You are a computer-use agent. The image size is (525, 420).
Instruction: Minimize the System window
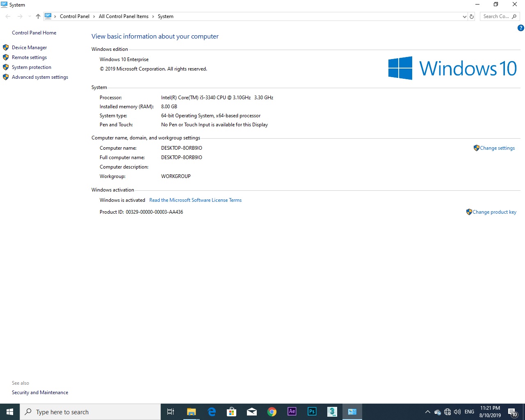coord(477,5)
